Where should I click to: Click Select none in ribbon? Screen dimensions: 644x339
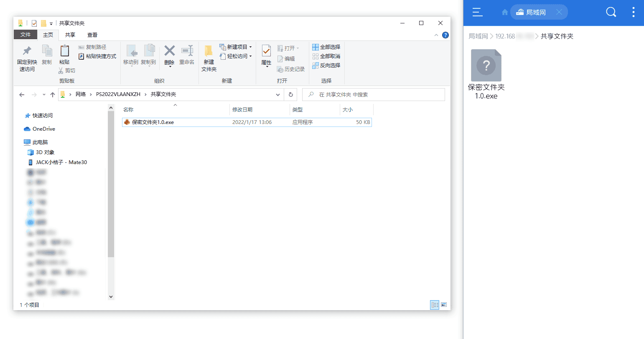click(326, 56)
